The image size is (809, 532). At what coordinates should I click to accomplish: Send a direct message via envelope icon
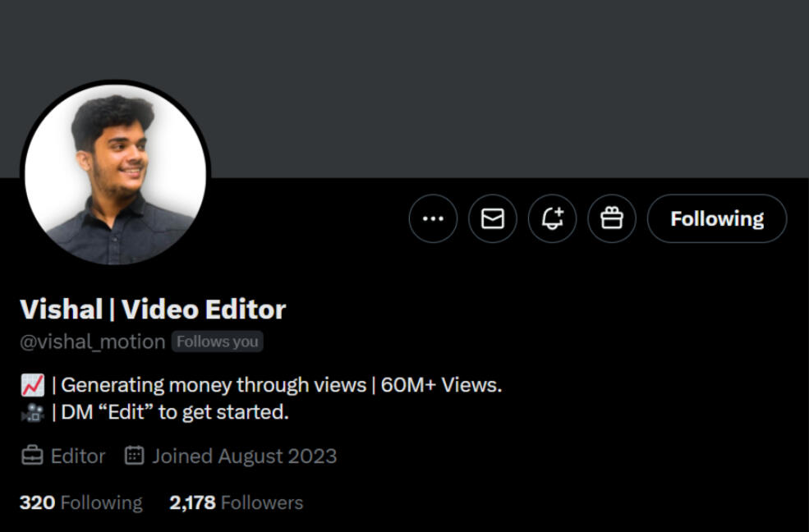coord(493,218)
